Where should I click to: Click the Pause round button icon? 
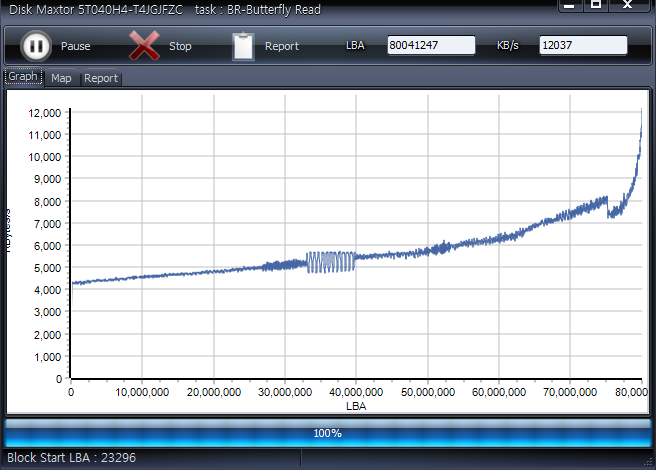(x=36, y=46)
